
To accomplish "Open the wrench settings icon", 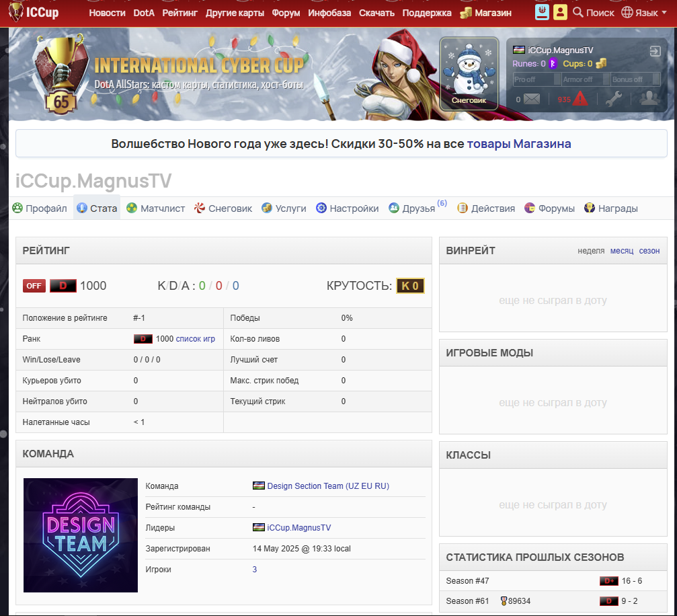I will 614,100.
